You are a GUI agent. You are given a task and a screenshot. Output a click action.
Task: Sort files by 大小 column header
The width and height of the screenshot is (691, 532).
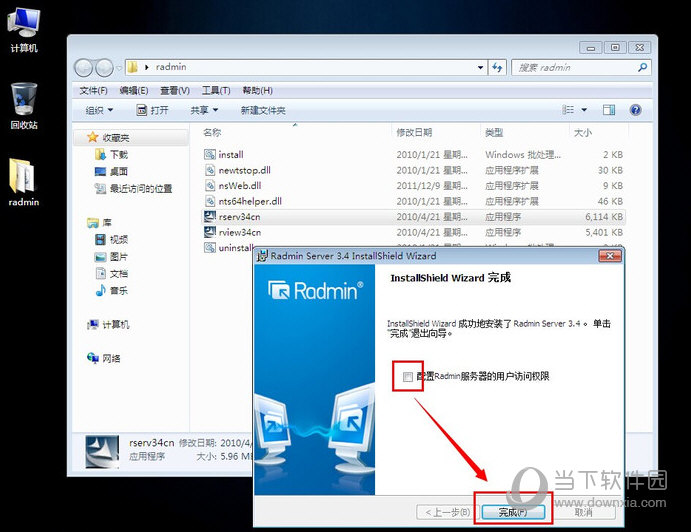583,132
